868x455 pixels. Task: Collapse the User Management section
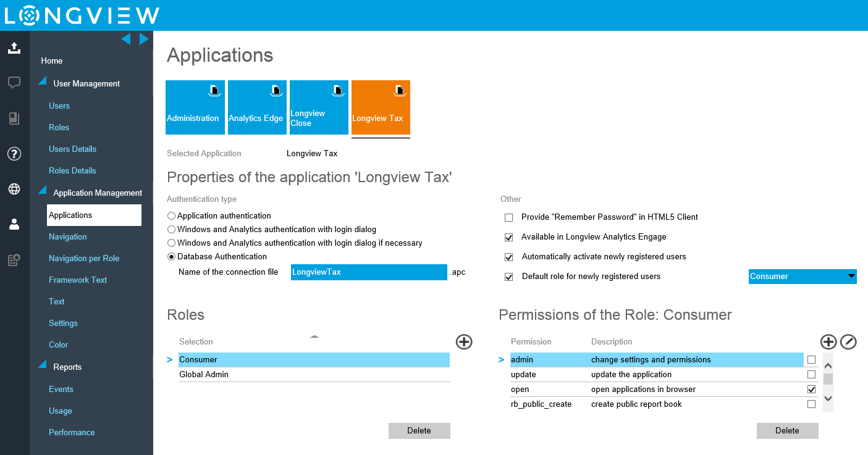point(43,82)
